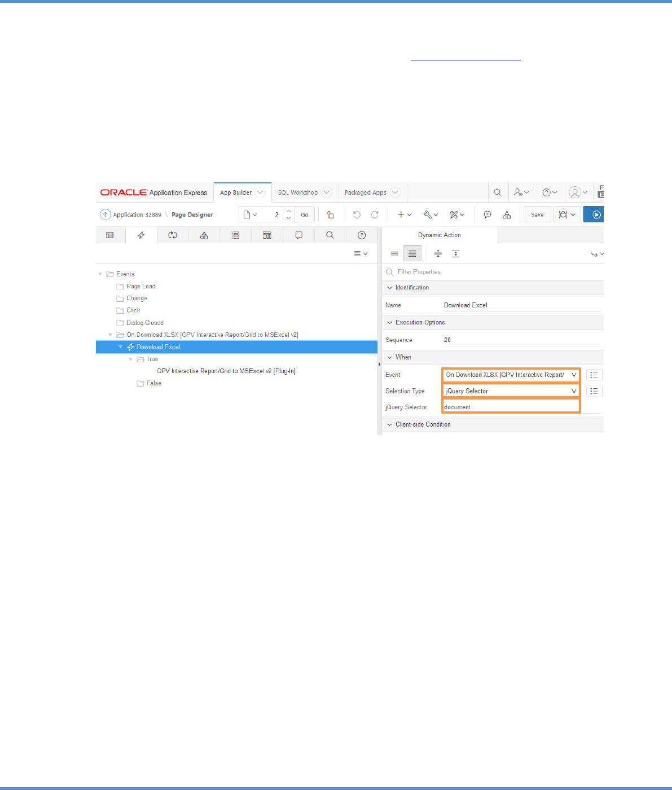Screen dimensions: 672x790
Task: Switch to the Dynamic Actions lightning tab
Action: 141,235
